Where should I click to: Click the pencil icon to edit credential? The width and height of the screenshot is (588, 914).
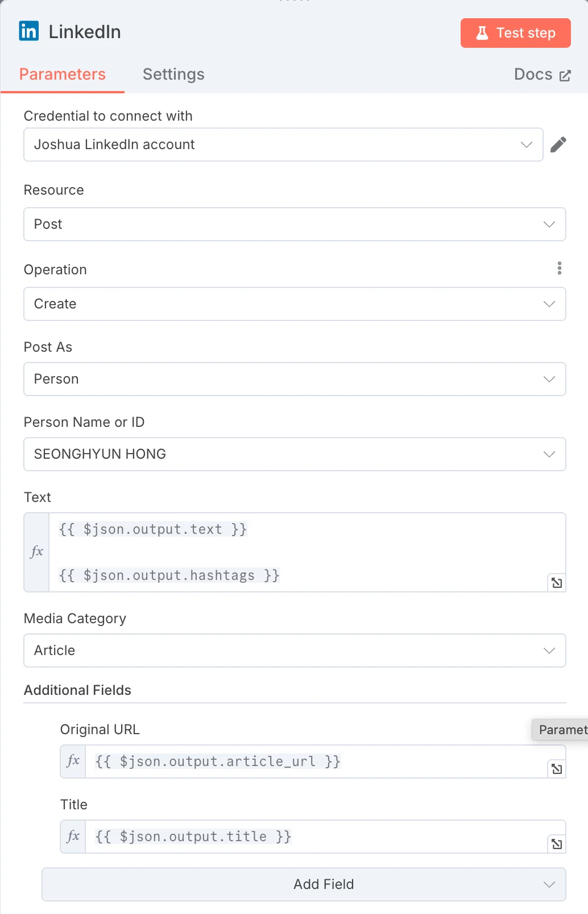[559, 145]
